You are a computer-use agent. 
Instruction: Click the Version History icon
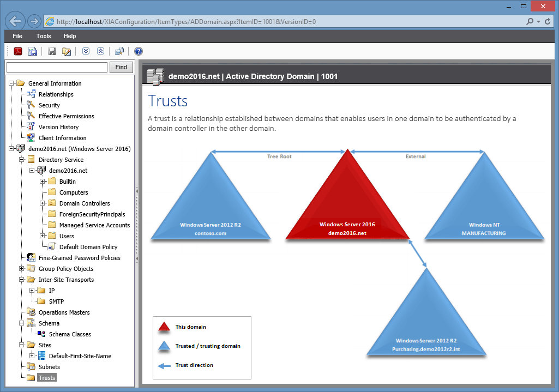tap(31, 127)
